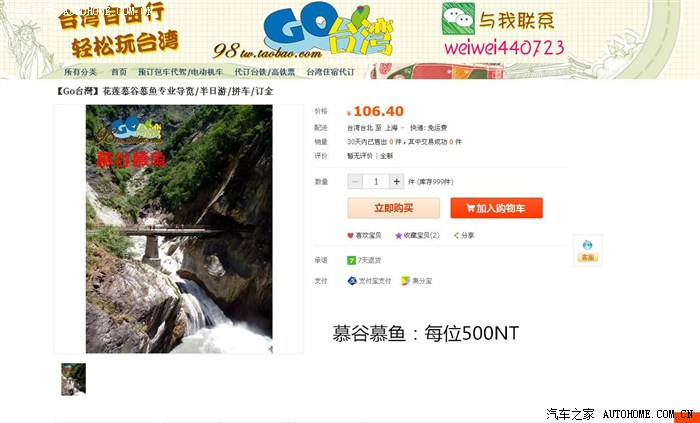Click the 立即购买 buy now button
The image size is (700, 423).
click(x=394, y=208)
